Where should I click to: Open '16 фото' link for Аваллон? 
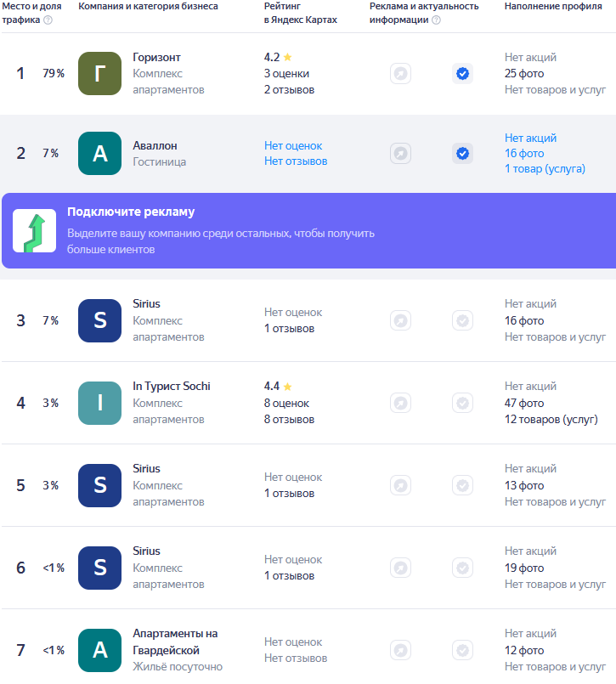point(524,154)
